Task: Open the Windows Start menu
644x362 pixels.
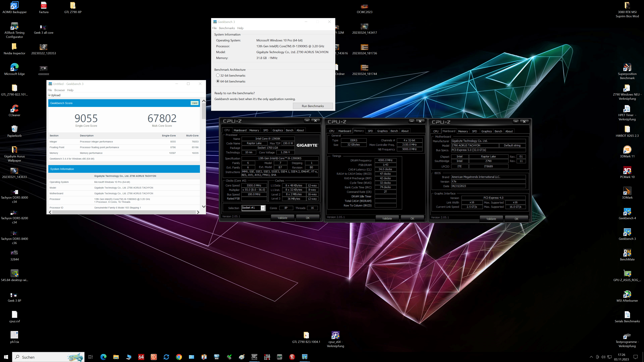Action: (x=6, y=357)
